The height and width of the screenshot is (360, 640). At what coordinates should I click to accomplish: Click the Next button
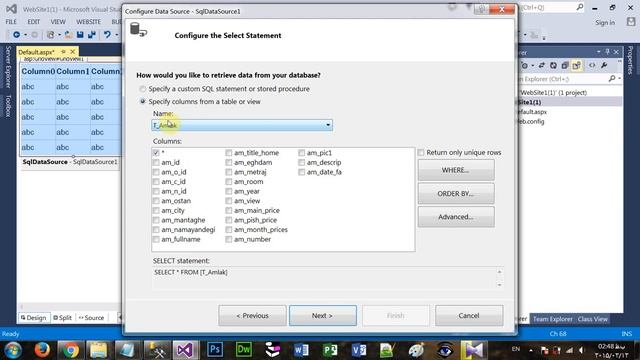tap(322, 316)
